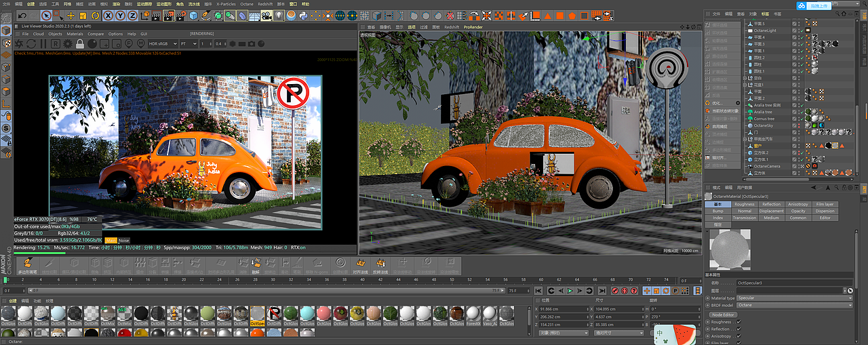
Task: Open the BRDF model Octane dropdown
Action: pyautogui.click(x=794, y=305)
